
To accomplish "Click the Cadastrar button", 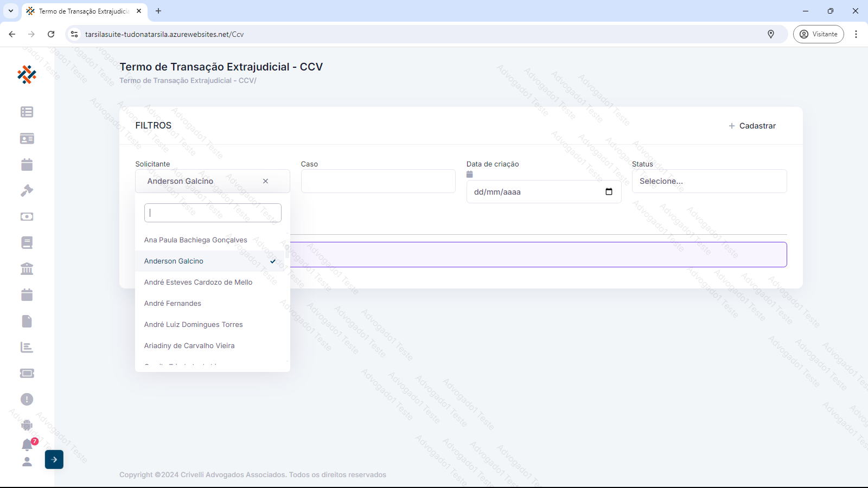I will [752, 126].
